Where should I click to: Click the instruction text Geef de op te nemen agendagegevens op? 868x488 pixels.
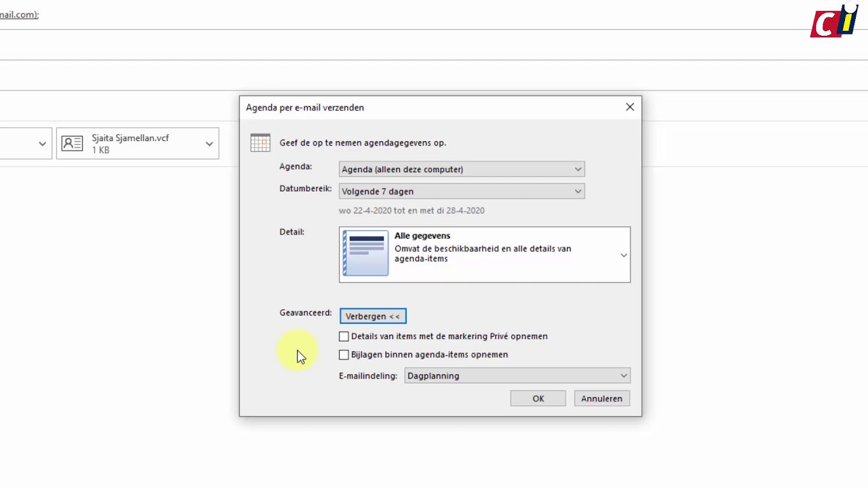click(x=363, y=143)
